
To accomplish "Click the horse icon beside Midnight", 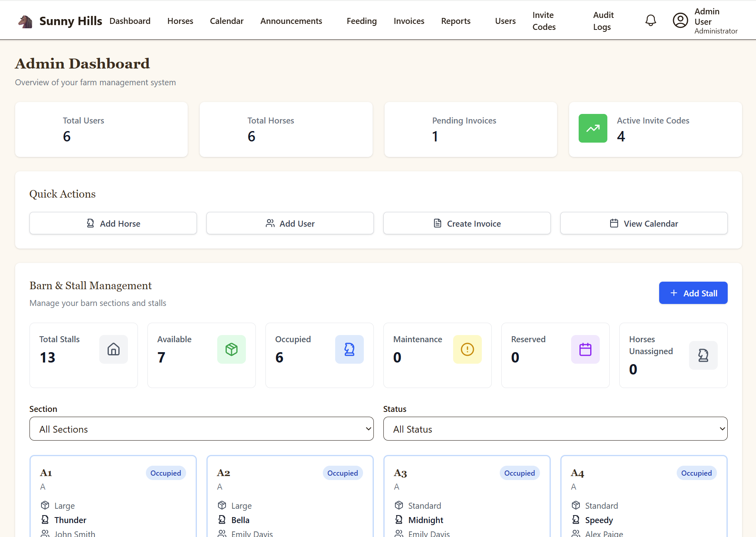I will click(x=399, y=519).
